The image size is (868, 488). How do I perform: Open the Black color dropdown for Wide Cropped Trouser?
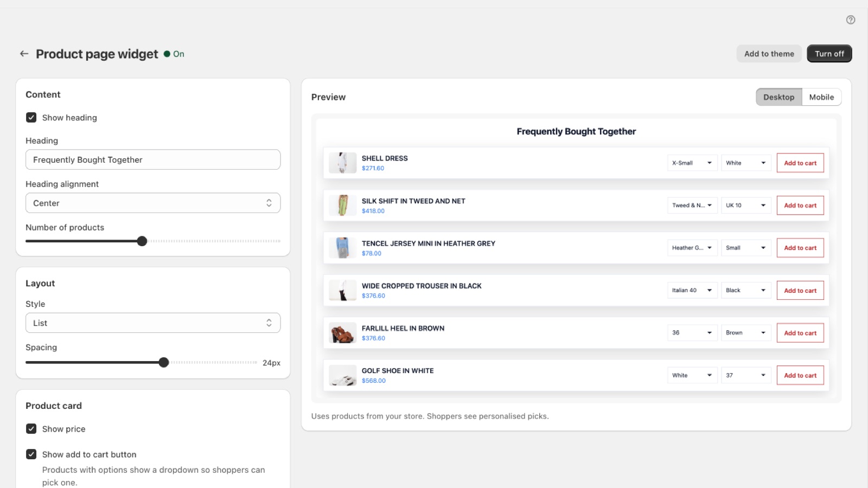[x=746, y=290]
